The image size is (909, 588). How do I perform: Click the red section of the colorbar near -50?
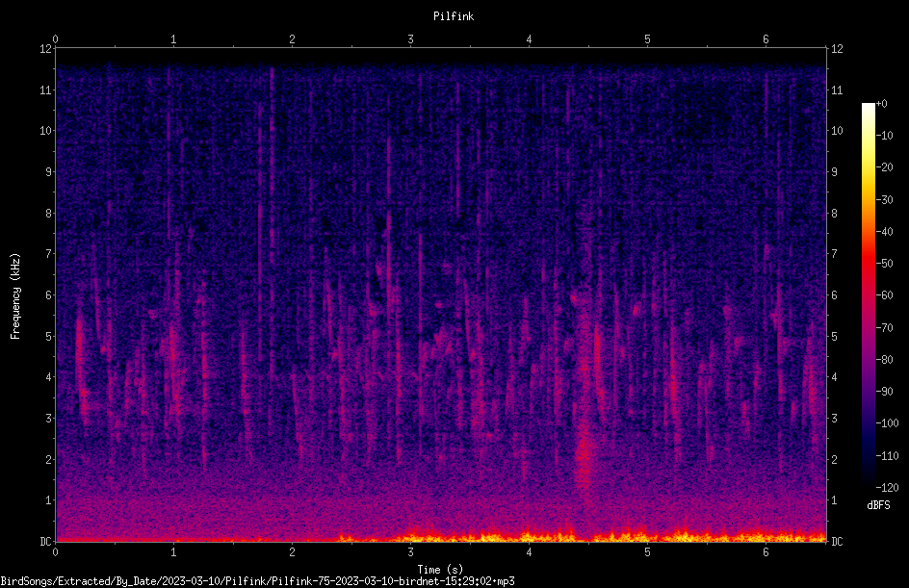point(868,264)
